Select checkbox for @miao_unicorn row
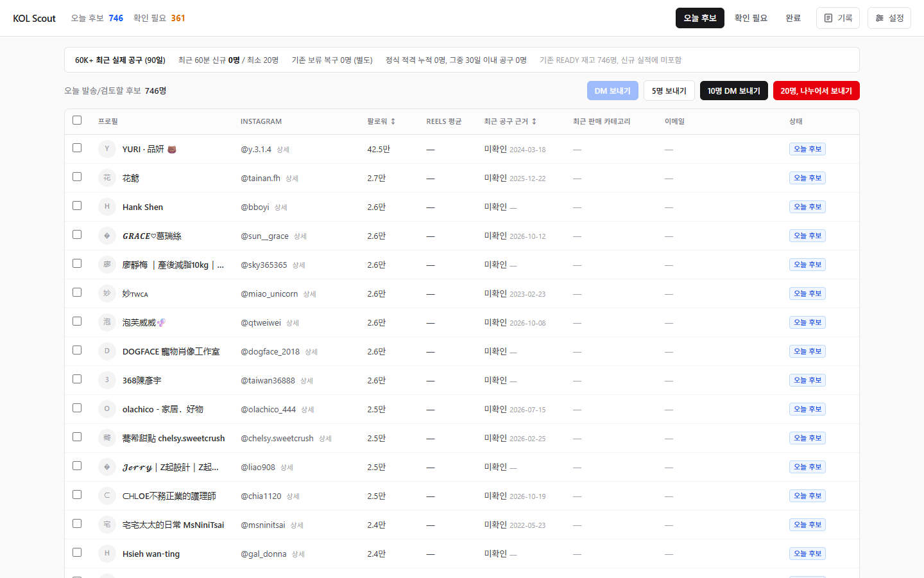 point(77,292)
